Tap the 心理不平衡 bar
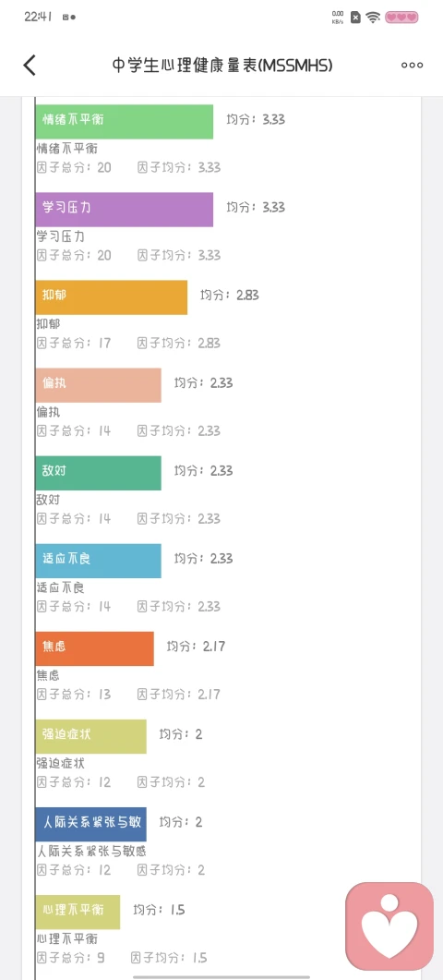Image resolution: width=443 pixels, height=980 pixels. point(78,912)
